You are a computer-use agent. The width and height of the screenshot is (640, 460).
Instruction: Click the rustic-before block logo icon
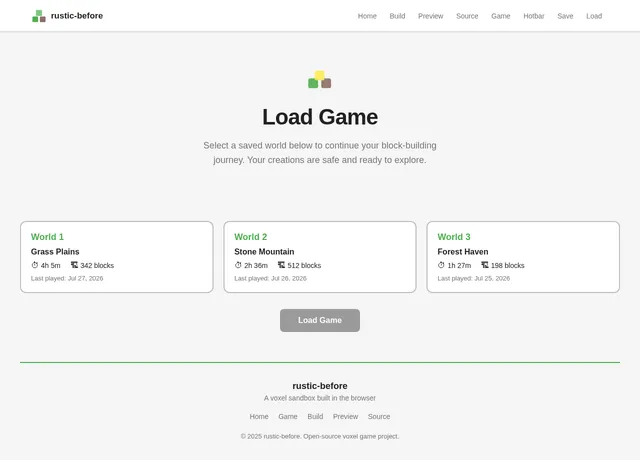(39, 16)
